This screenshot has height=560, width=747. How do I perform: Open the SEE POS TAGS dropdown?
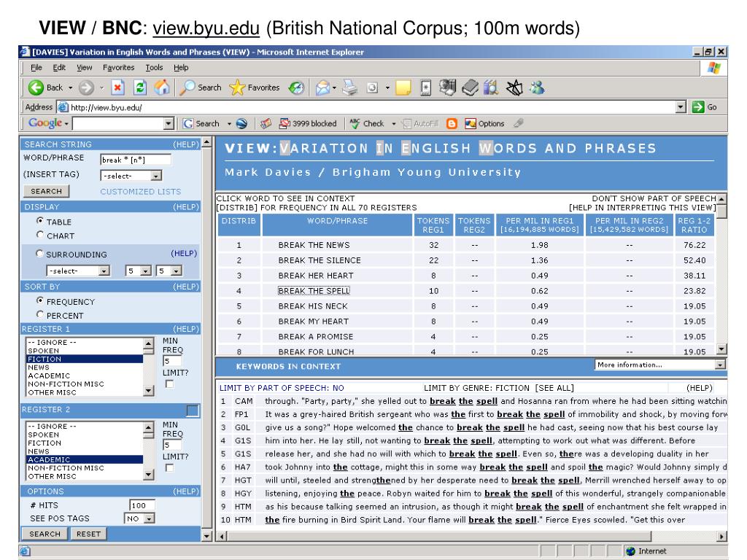click(139, 518)
